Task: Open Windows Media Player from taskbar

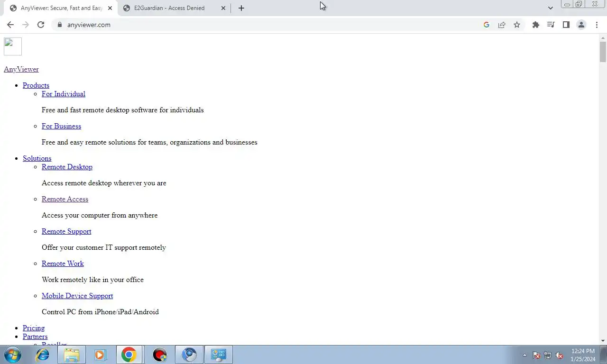Action: click(x=100, y=355)
